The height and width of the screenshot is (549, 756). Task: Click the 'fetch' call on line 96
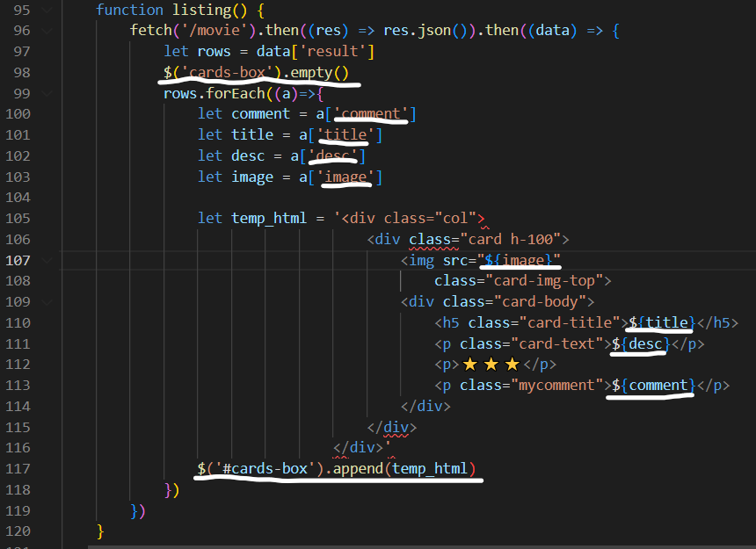point(151,31)
